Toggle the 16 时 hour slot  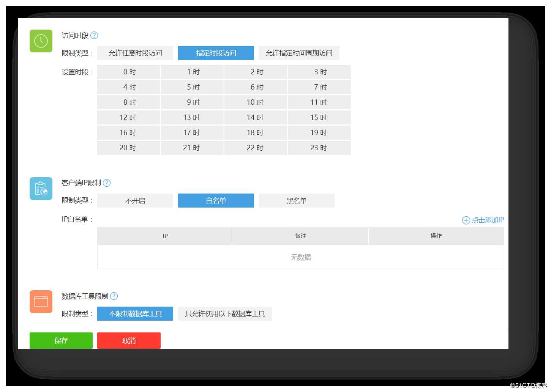128,133
